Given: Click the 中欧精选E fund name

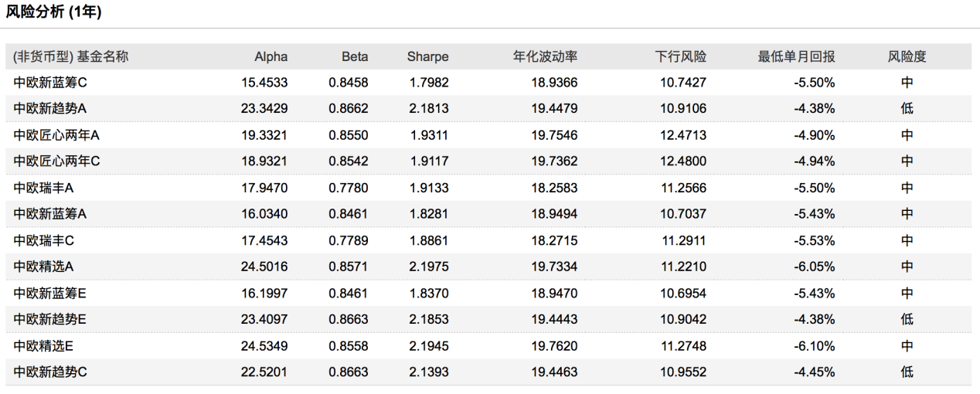Looking at the screenshot, I should point(43,346).
